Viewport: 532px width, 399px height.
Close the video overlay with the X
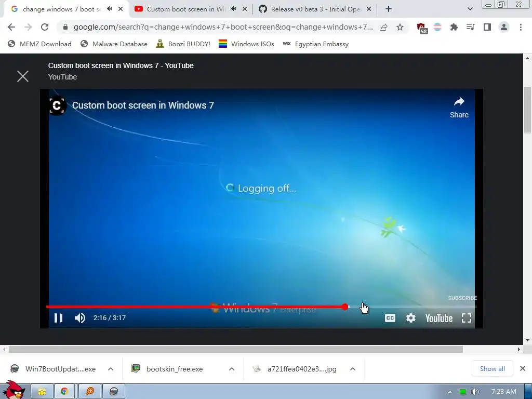point(23,76)
